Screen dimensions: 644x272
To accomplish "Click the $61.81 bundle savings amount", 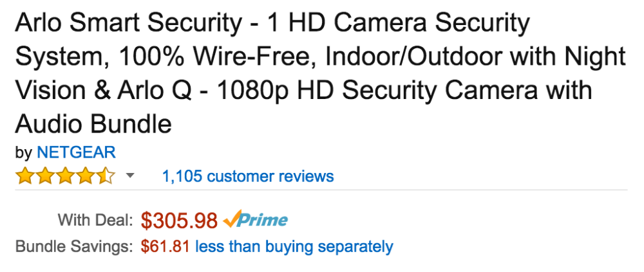I will pos(164,246).
